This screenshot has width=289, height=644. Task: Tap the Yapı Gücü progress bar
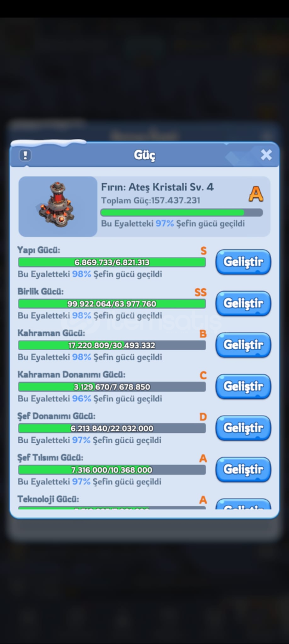[x=112, y=262]
